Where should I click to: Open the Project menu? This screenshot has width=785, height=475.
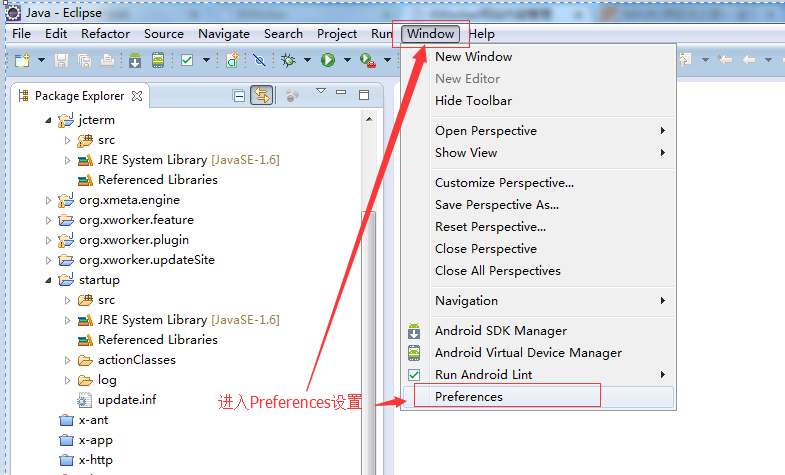click(337, 34)
